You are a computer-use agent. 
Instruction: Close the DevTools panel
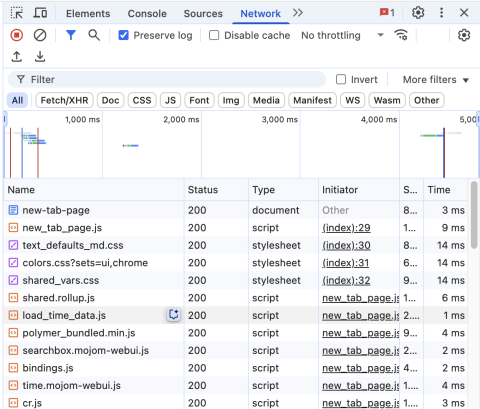(x=464, y=13)
